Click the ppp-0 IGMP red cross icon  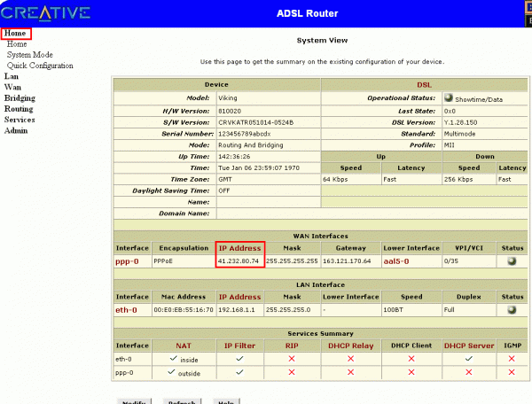pos(512,373)
